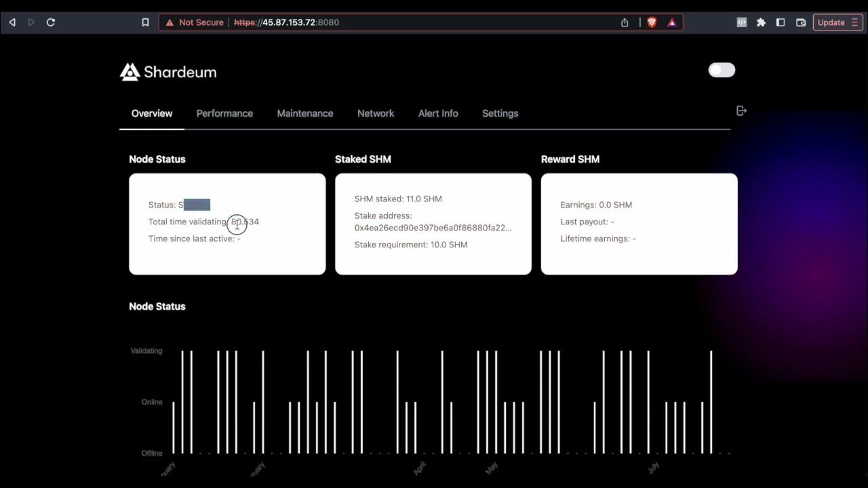This screenshot has height=488, width=868.
Task: Go forward using the browser forward arrow
Action: [31, 22]
